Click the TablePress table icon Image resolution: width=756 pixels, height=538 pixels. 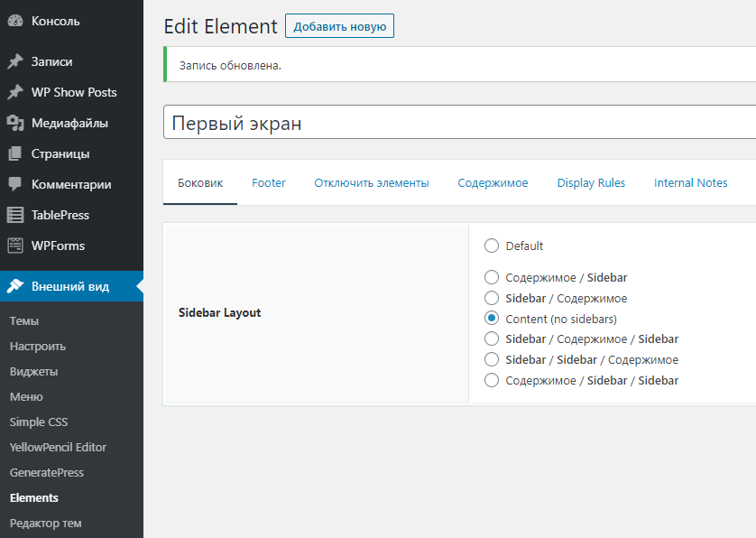pos(15,216)
